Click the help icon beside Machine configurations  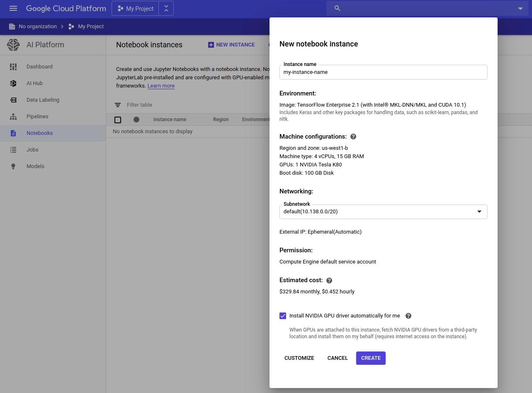tap(353, 137)
